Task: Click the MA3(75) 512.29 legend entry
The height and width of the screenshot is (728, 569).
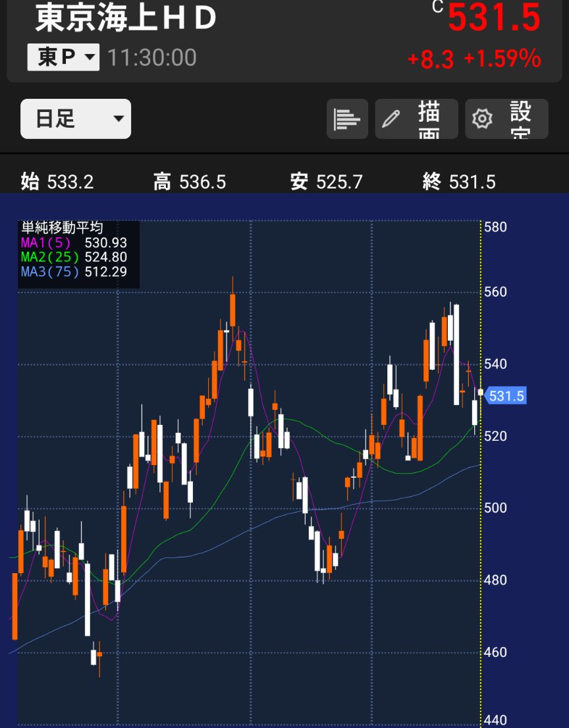Action: point(74,271)
